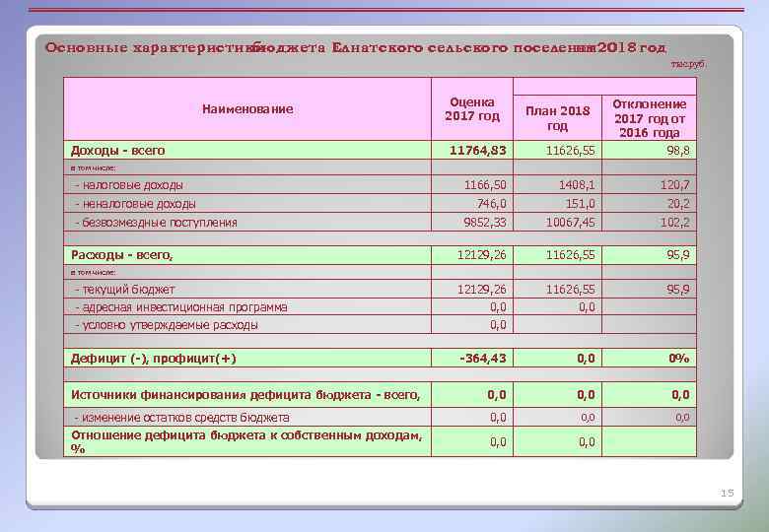The image size is (769, 532).
Task: Select the 'Наименование' column header
Action: point(247,108)
